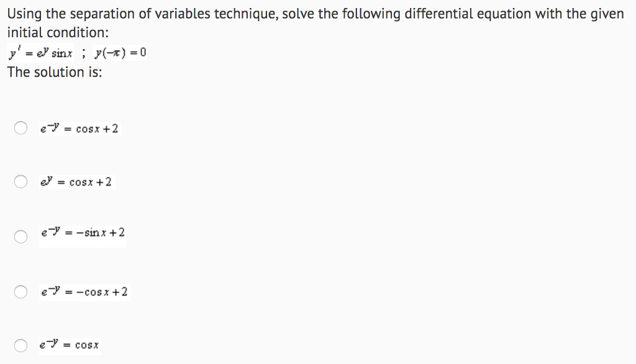The height and width of the screenshot is (364, 636).
Task: Click the word "technique" in the question
Action: [245, 14]
